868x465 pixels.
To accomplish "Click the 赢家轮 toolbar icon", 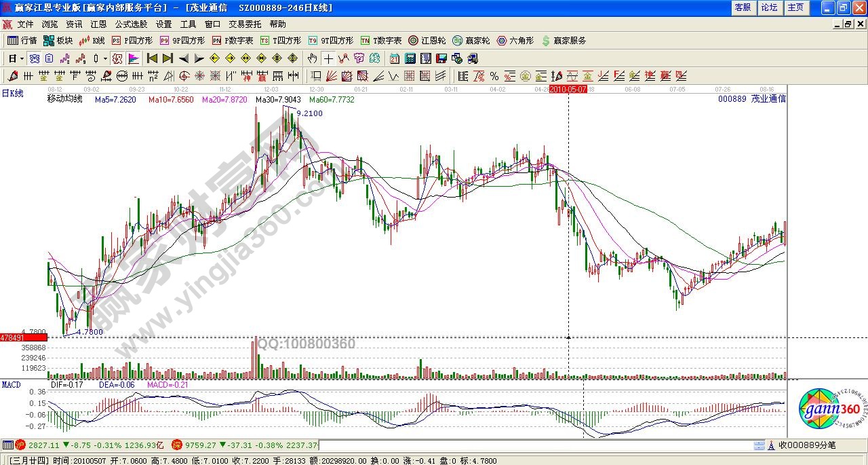I will pos(471,41).
